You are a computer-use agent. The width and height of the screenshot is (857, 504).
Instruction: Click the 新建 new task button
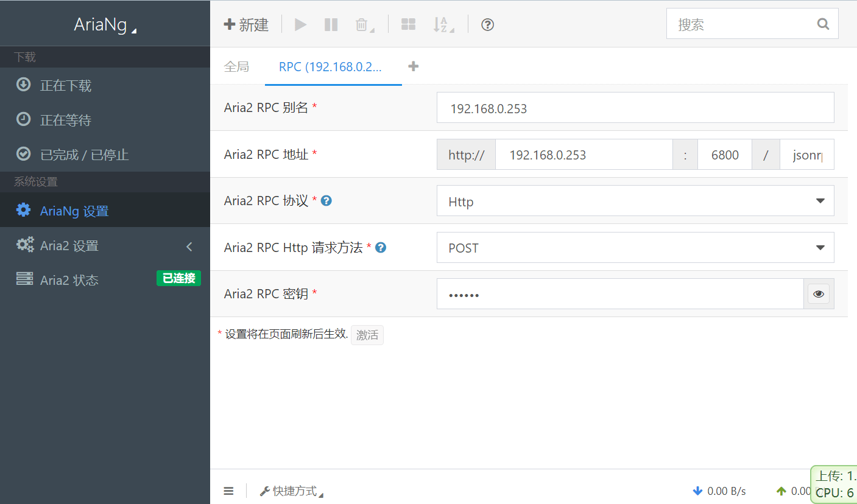(x=246, y=24)
